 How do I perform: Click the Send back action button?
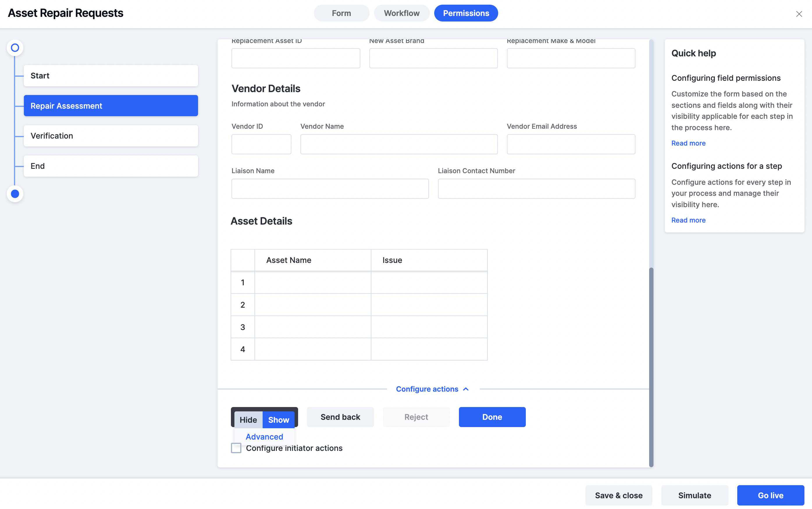(340, 417)
